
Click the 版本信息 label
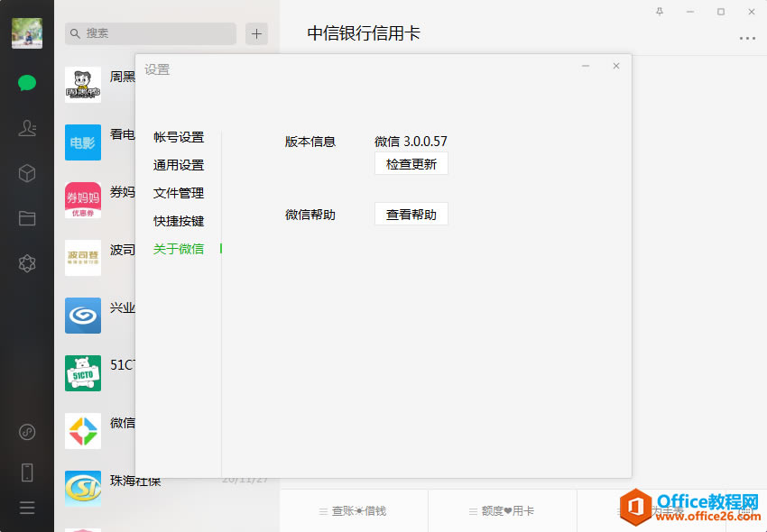[x=310, y=142]
